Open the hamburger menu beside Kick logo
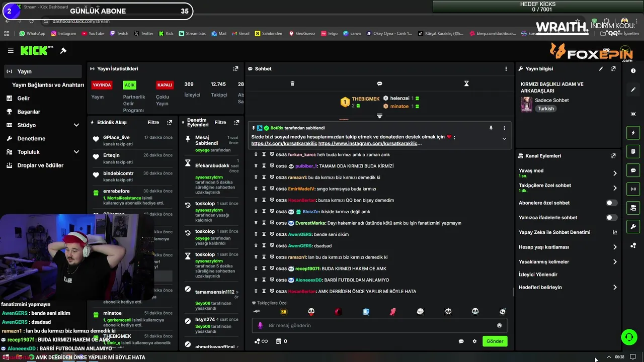 coord(11,51)
